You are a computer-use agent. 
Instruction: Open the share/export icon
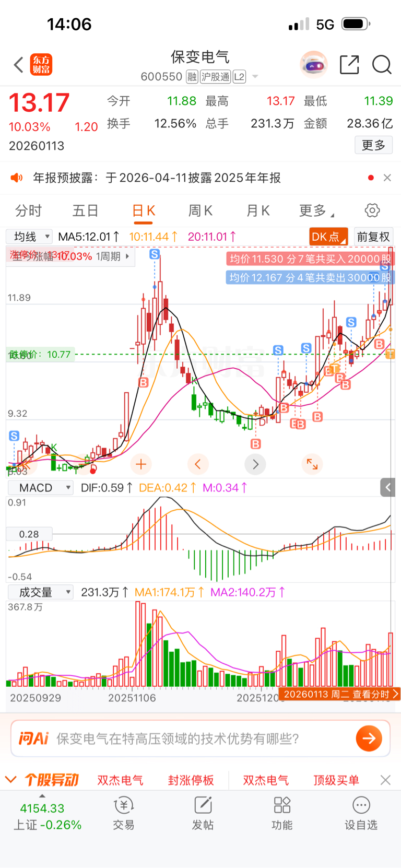point(349,65)
